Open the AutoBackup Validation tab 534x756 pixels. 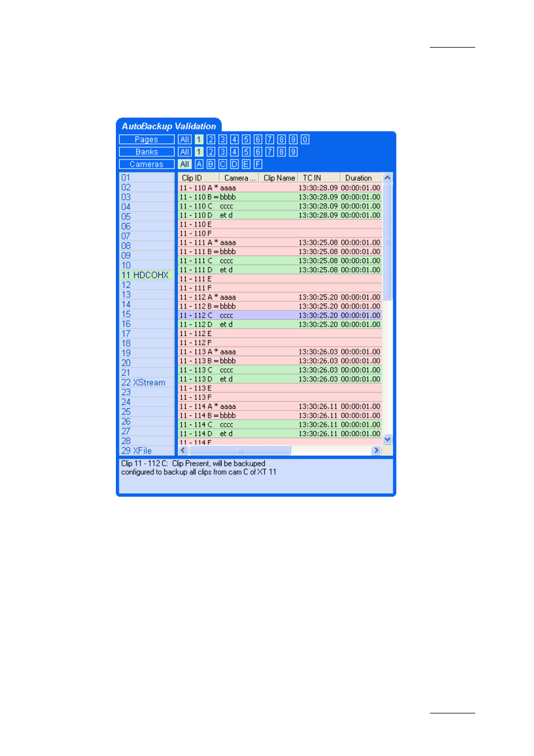point(169,127)
